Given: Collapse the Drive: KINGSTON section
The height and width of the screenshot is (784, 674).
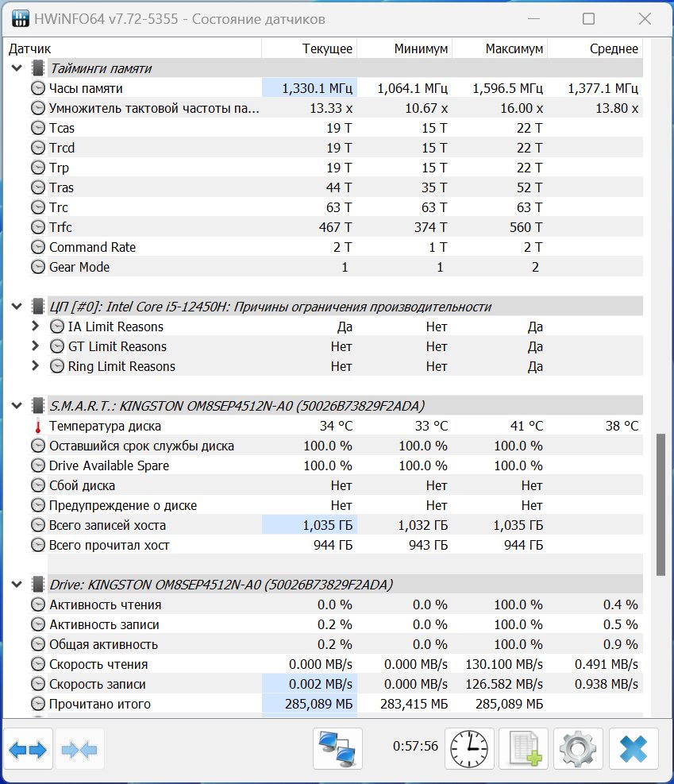Looking at the screenshot, I should [x=17, y=585].
